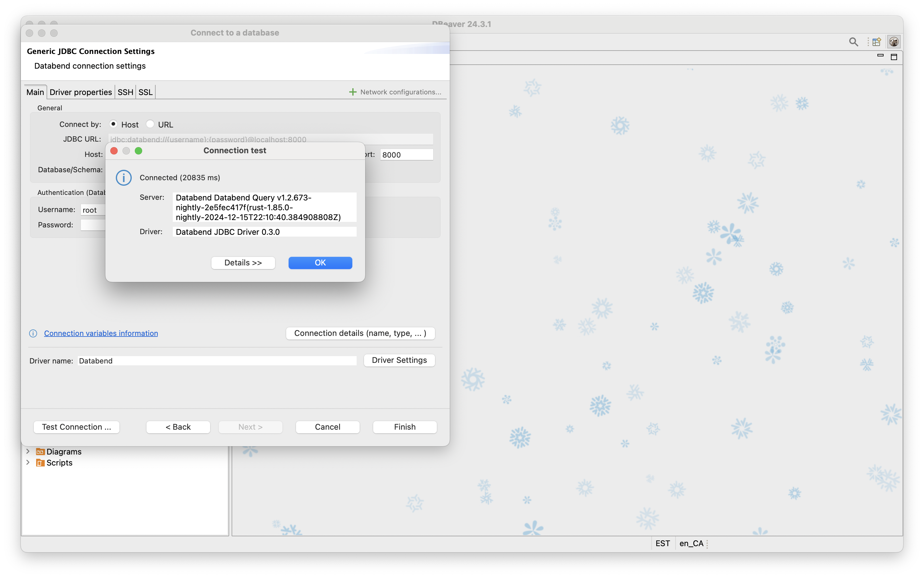Click the info icon beside Connection variables
This screenshot has width=924, height=578.
pyautogui.click(x=33, y=333)
